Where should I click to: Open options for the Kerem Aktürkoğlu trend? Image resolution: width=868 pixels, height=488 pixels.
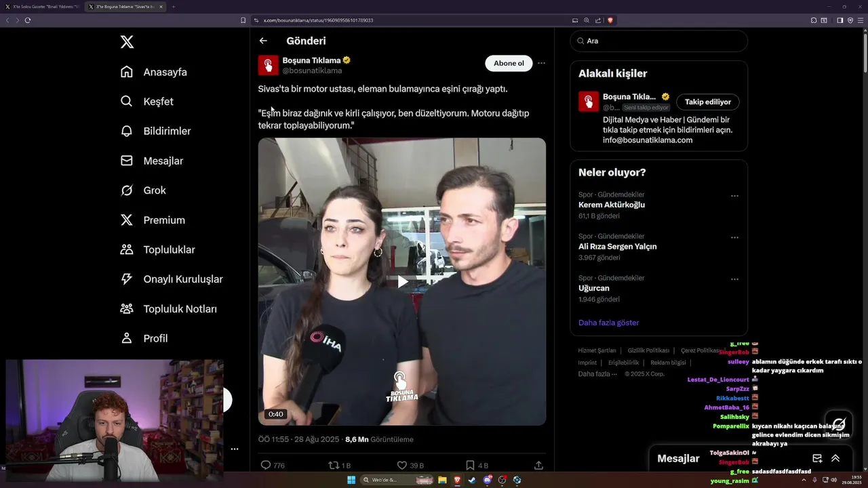734,196
